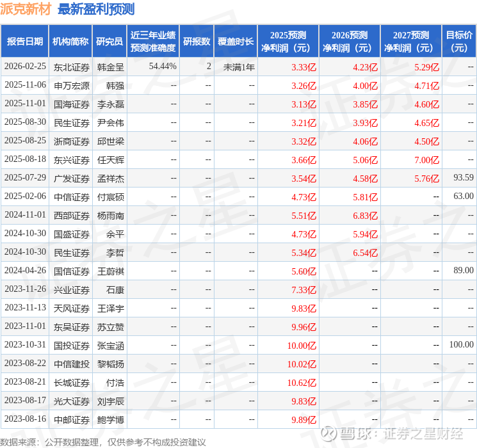Click the 6.83亿 forecast value
Viewport: 477px width, 448px height.
366,216
